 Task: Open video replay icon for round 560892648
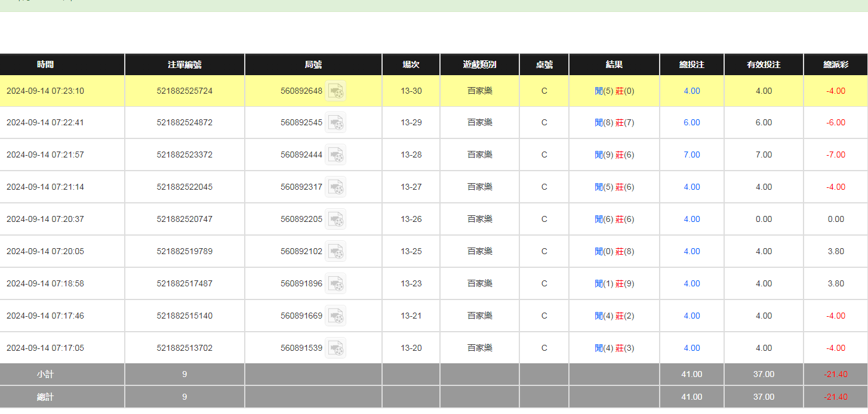pos(335,91)
